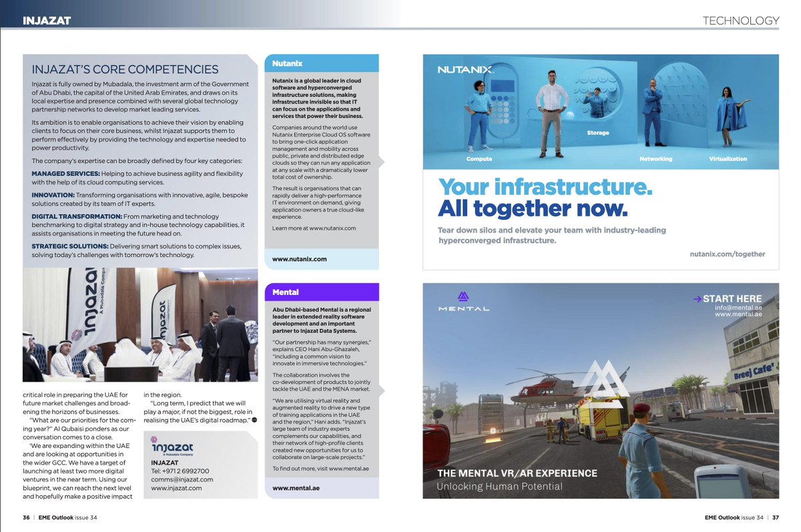This screenshot has width=801, height=532.
Task: Click the 'Storage' label in Nutanix ad
Action: [x=598, y=133]
